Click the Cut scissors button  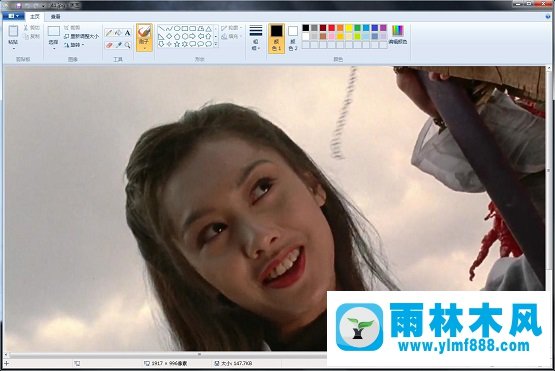click(x=32, y=28)
